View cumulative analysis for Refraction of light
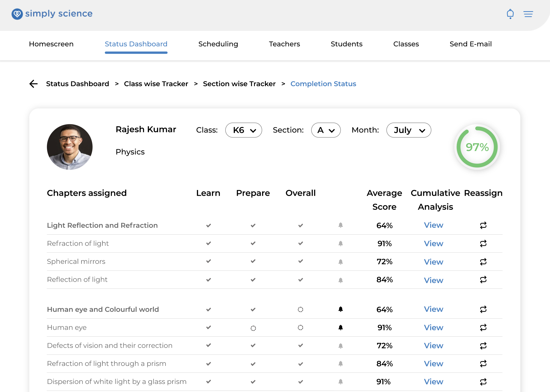Viewport: 550px width, 392px height. (433, 243)
